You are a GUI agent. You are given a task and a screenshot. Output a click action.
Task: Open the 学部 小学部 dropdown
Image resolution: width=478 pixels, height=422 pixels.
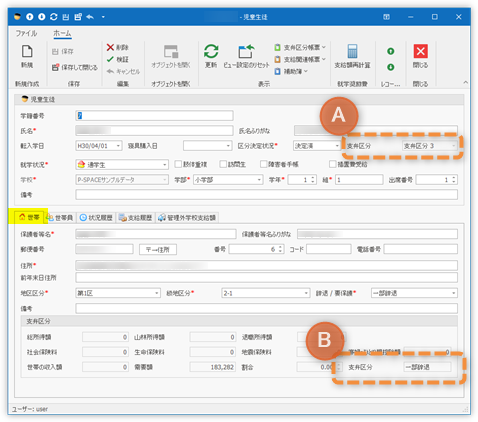259,180
